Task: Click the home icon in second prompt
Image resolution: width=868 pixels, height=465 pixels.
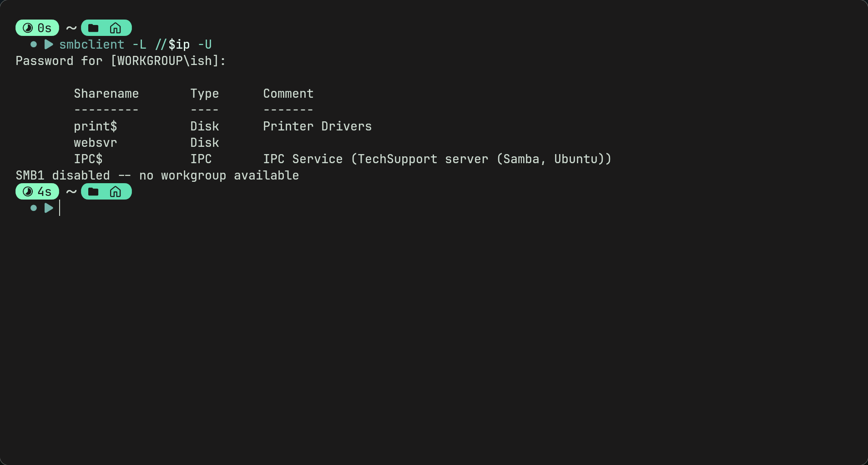Action: 116,192
